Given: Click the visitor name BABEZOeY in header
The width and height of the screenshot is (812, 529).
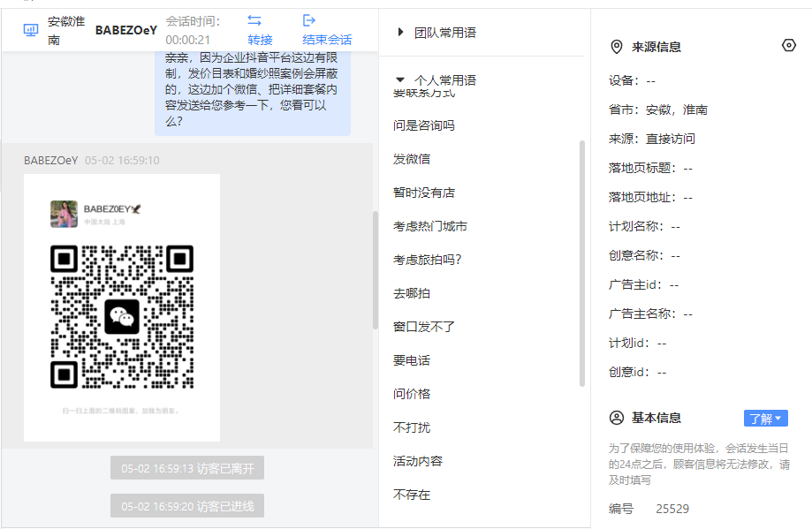Looking at the screenshot, I should click(125, 31).
